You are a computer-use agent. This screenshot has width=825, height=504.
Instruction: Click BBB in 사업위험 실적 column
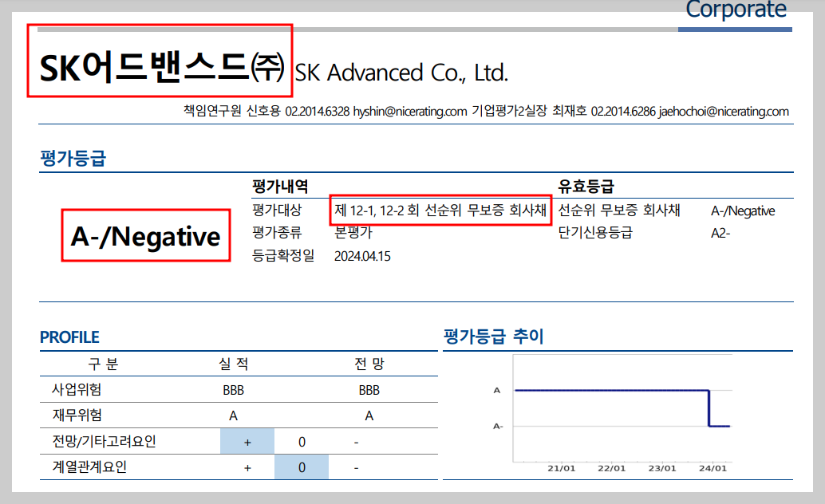[233, 391]
